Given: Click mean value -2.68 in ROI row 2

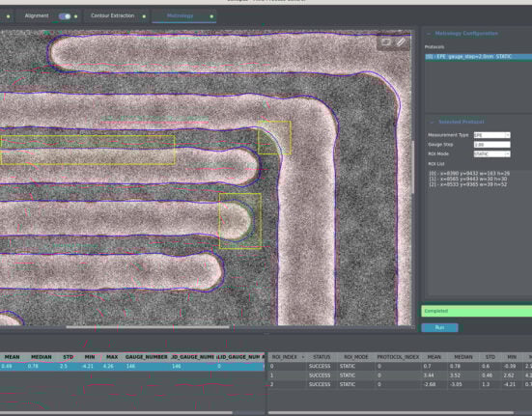Looking at the screenshot, I should coord(430,384).
